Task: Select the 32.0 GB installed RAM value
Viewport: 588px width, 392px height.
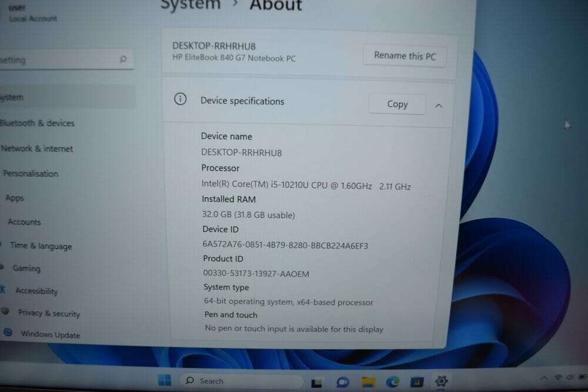Action: (x=248, y=215)
